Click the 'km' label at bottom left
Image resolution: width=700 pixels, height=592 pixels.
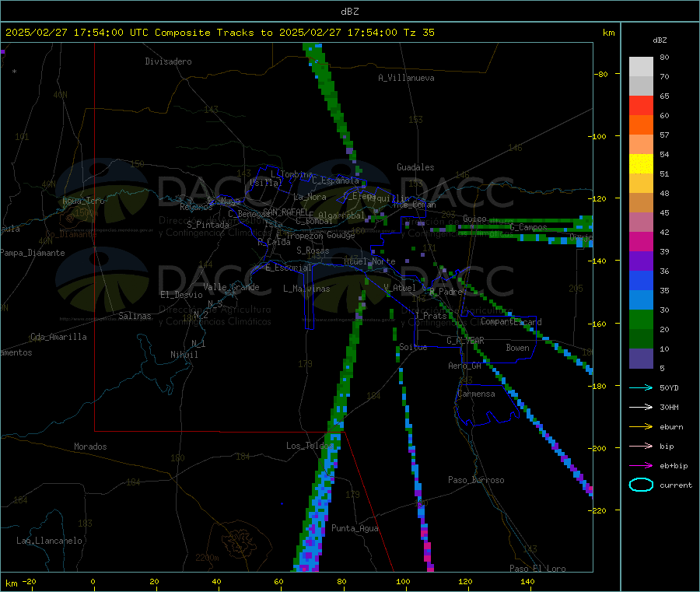pos(11,583)
